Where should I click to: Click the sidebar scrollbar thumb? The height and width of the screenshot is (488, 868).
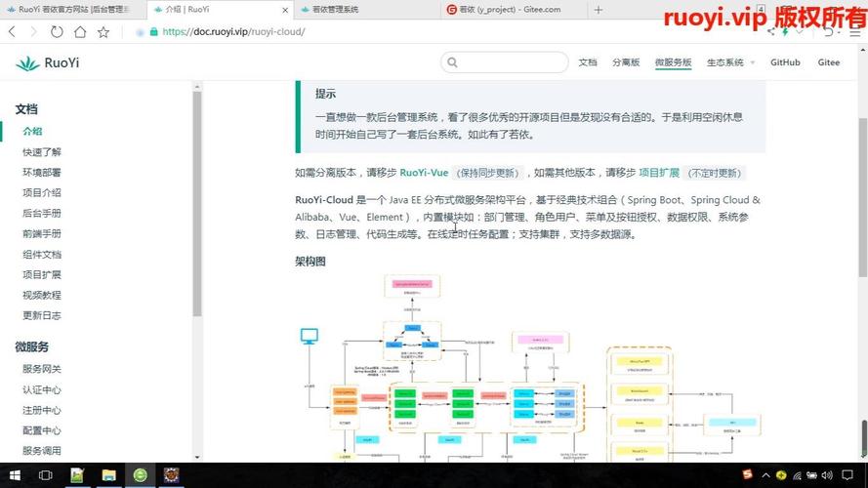(197, 204)
